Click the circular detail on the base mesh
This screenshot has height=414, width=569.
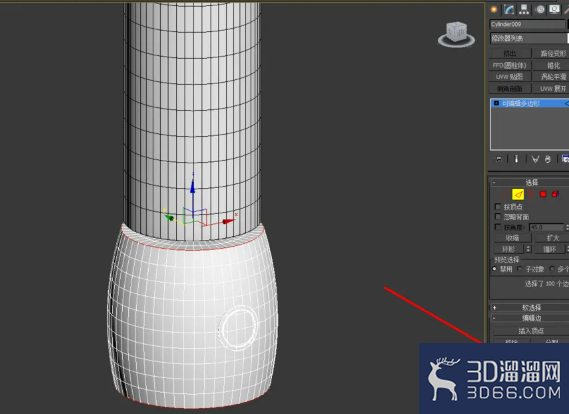click(x=238, y=328)
